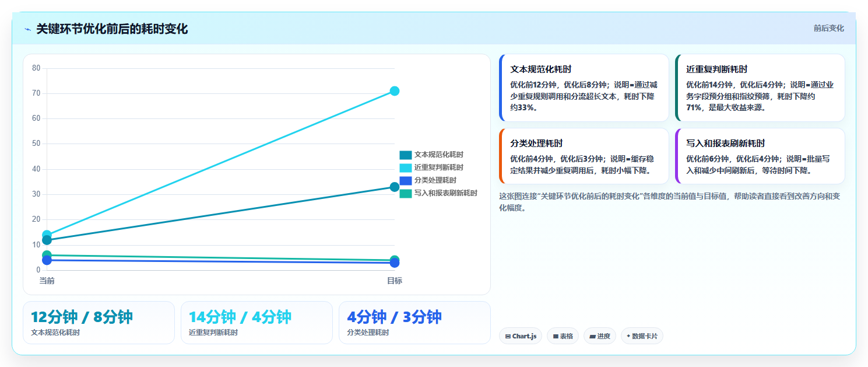Click the icon in the 进度 tag
This screenshot has width=868, height=367.
coord(592,337)
